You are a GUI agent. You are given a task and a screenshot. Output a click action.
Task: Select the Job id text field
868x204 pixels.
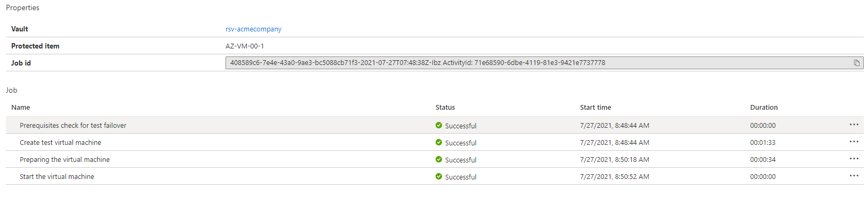pyautogui.click(x=544, y=63)
